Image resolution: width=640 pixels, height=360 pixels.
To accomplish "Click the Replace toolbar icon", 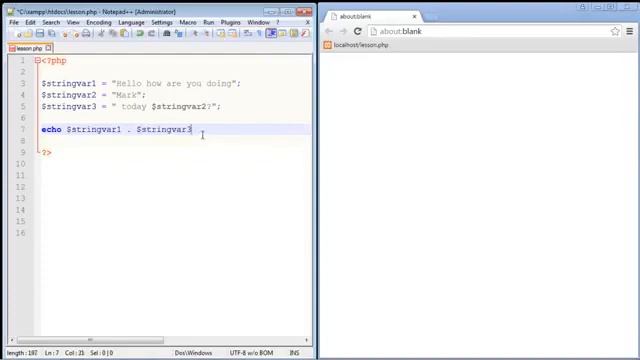I will pyautogui.click(x=179, y=34).
